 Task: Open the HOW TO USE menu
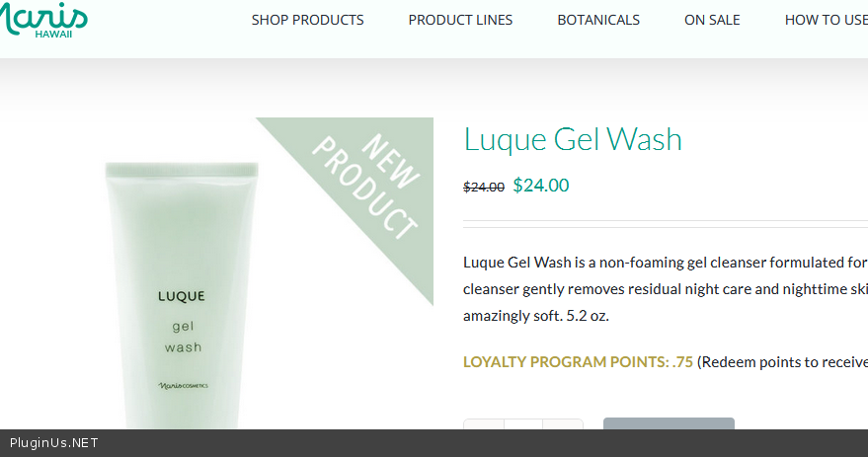tap(826, 20)
